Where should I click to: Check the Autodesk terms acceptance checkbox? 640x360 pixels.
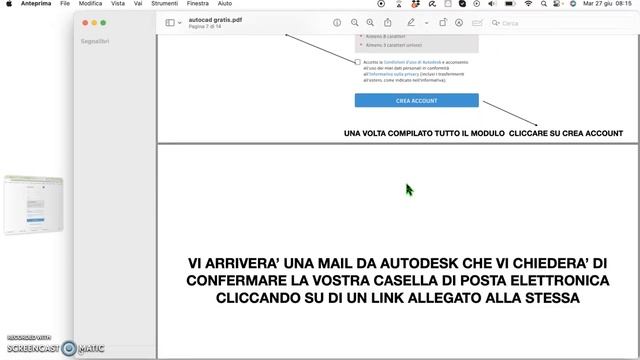(358, 62)
